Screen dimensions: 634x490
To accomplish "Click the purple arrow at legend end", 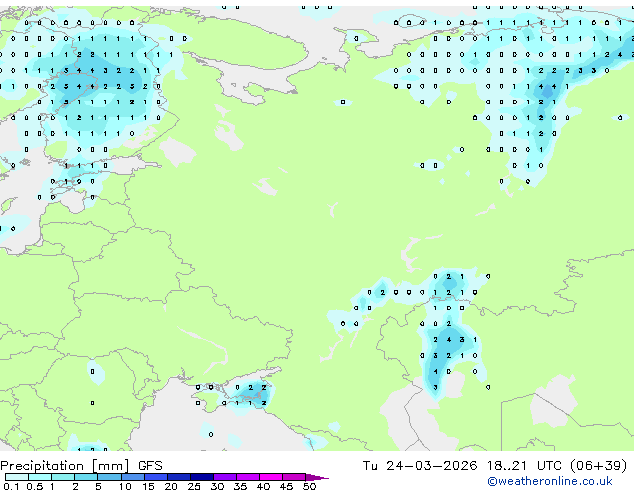I will tap(317, 477).
